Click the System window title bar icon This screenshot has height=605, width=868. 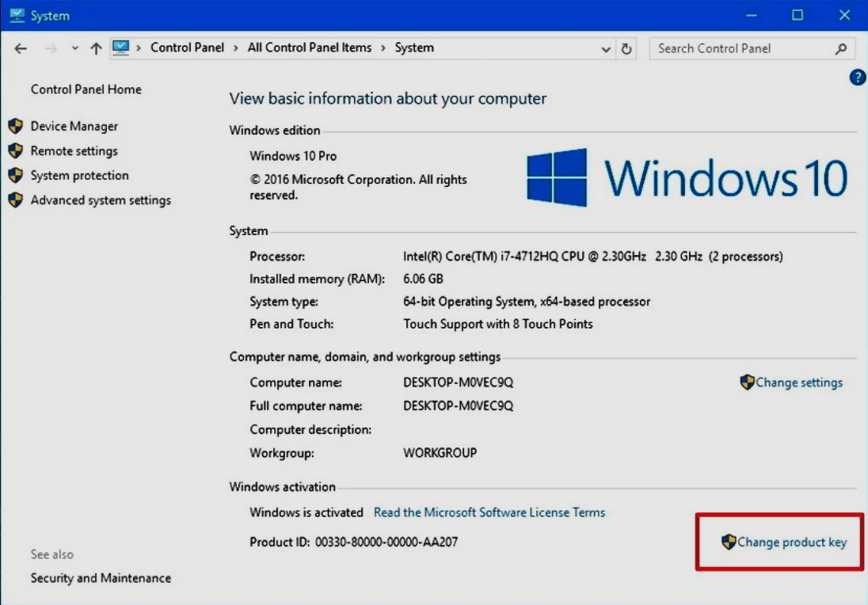17,15
